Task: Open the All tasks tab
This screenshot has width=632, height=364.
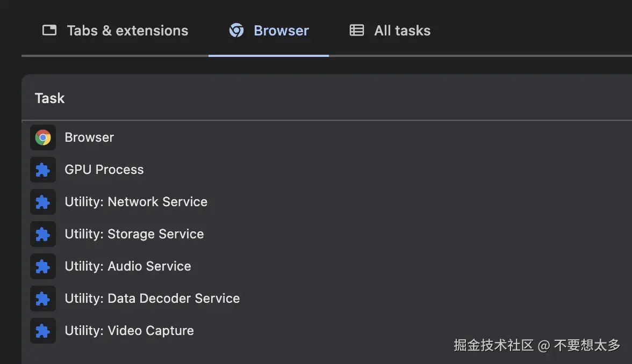Action: click(402, 31)
